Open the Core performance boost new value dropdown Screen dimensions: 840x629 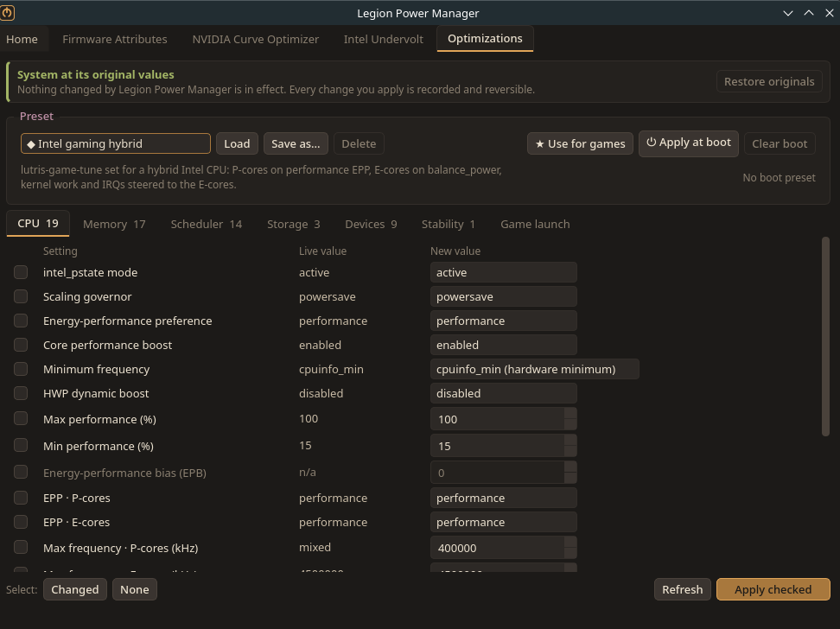pos(504,345)
